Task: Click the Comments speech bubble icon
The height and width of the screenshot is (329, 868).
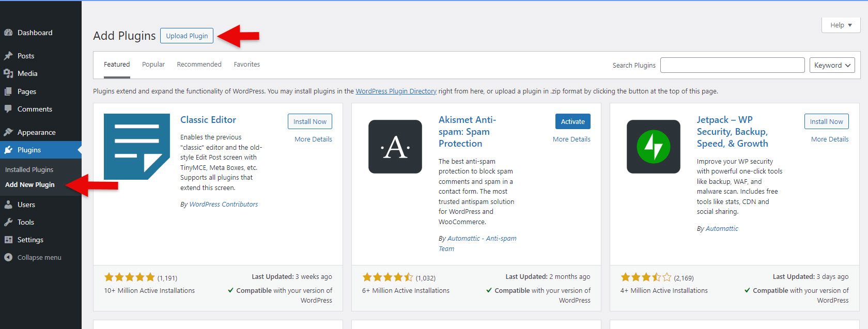Action: pos(8,109)
